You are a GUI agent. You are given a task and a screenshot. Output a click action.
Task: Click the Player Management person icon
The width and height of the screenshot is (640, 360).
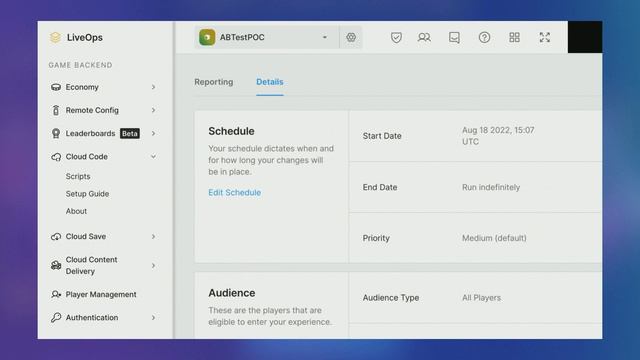(x=56, y=294)
